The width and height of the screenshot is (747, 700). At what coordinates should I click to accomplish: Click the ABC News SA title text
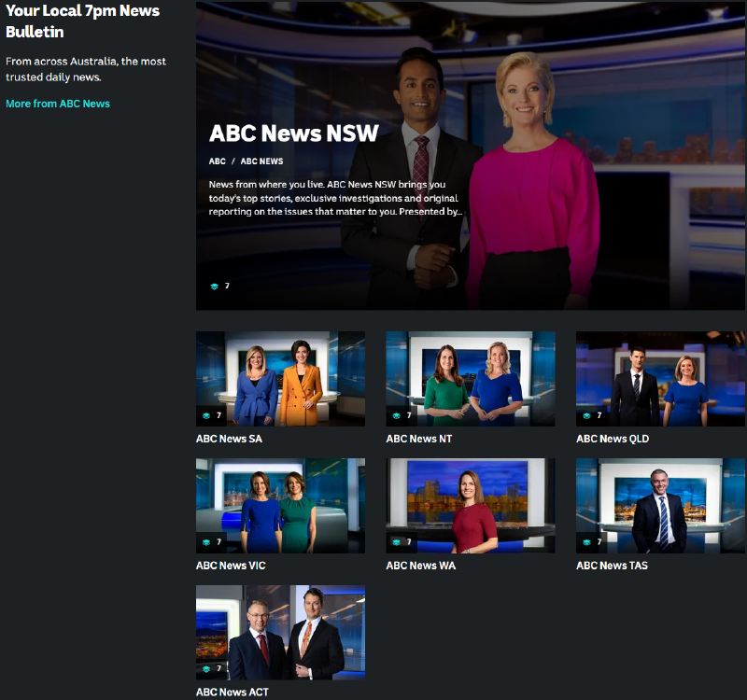point(229,439)
